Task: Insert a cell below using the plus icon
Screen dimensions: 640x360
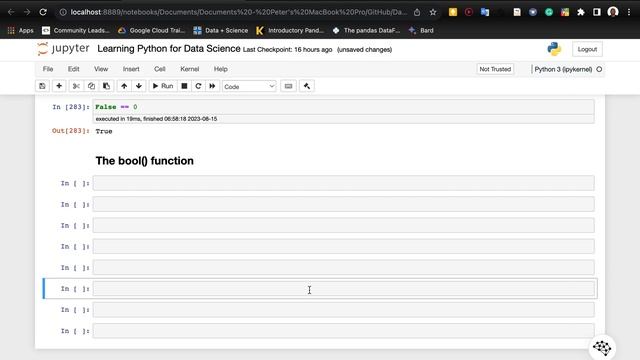Action: tap(59, 86)
